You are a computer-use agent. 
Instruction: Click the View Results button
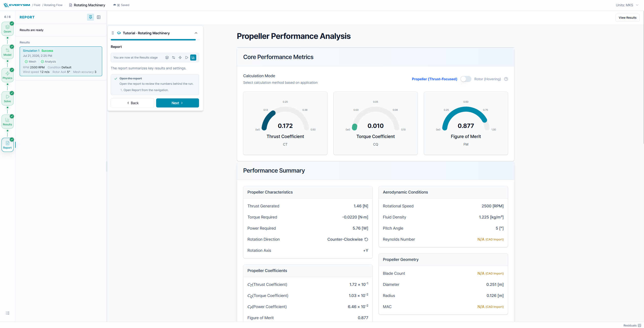pos(627,18)
